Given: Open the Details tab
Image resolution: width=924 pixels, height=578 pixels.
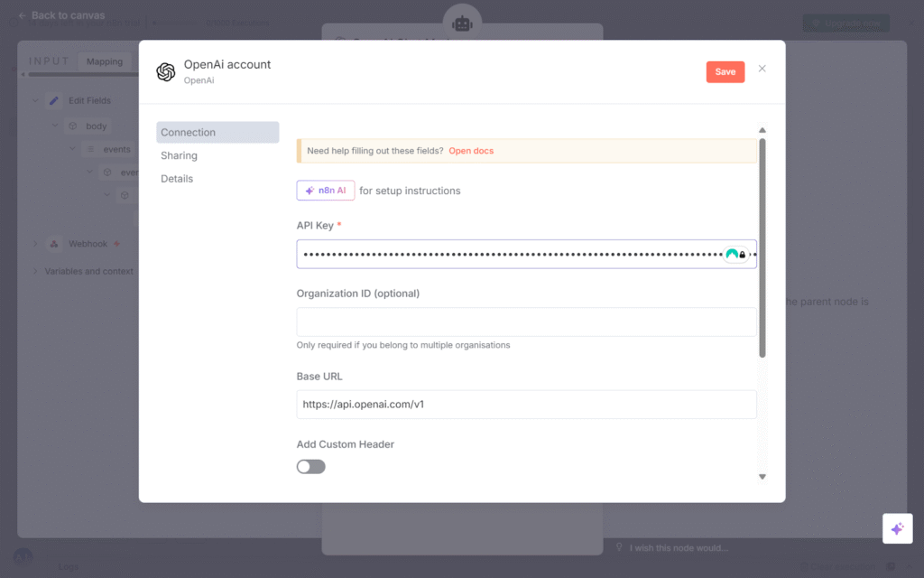Looking at the screenshot, I should pyautogui.click(x=177, y=179).
